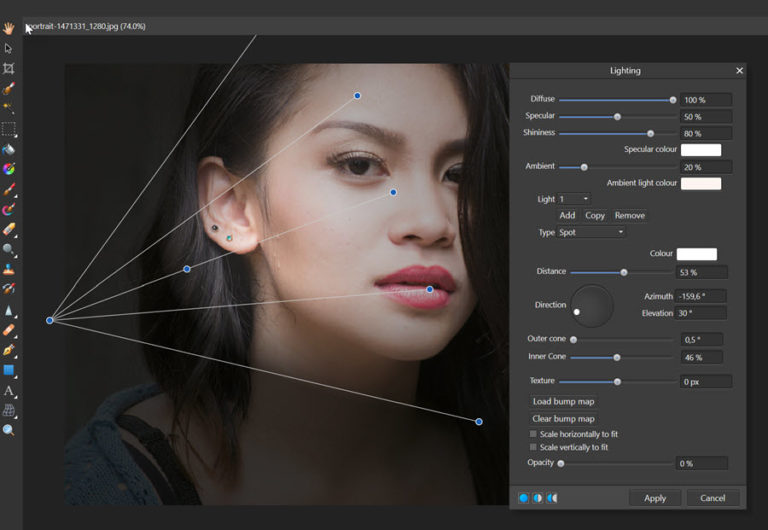Open the light Type Spot dropdown

592,232
